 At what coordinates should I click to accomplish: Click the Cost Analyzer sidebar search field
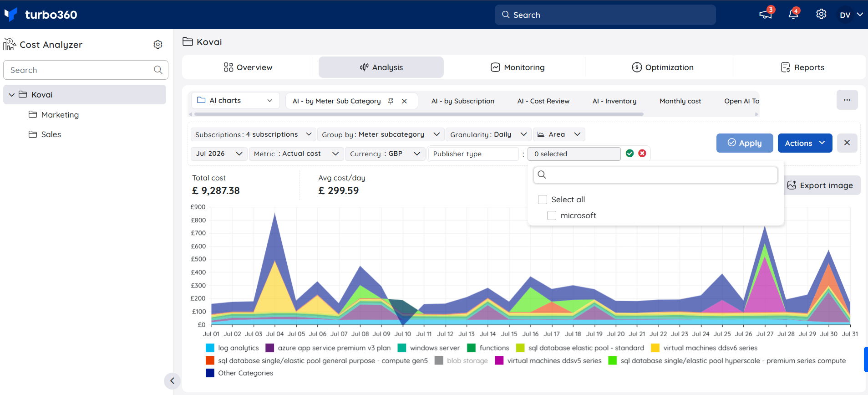[86, 70]
